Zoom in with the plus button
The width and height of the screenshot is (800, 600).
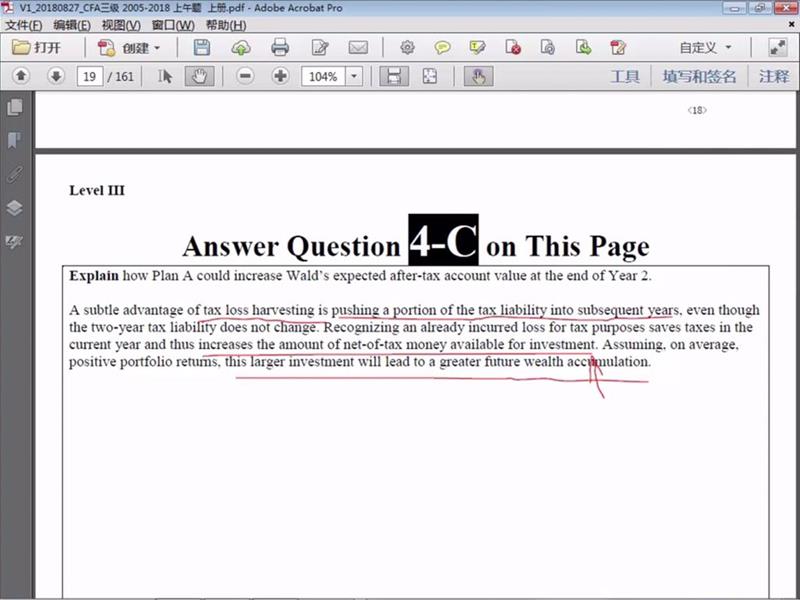280,77
